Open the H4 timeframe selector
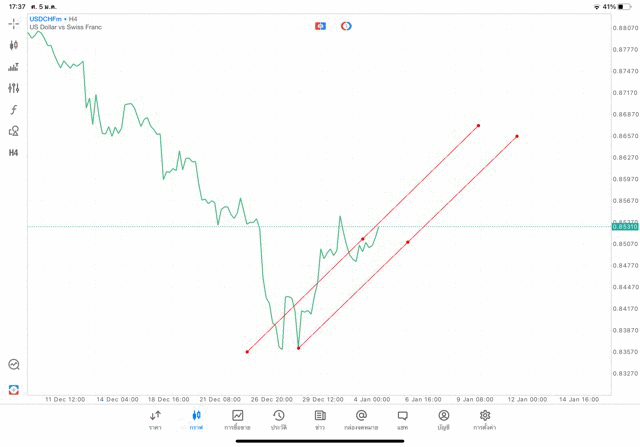 (14, 153)
